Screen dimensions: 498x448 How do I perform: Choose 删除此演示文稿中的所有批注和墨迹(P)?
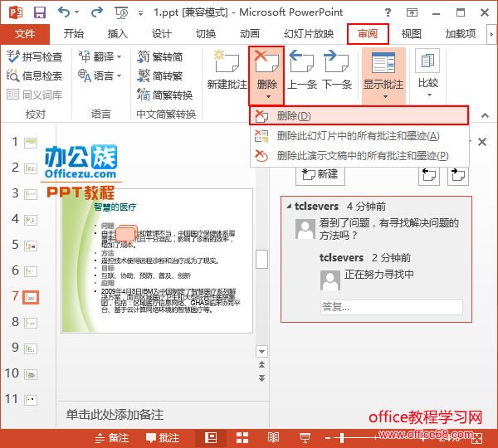click(x=359, y=156)
